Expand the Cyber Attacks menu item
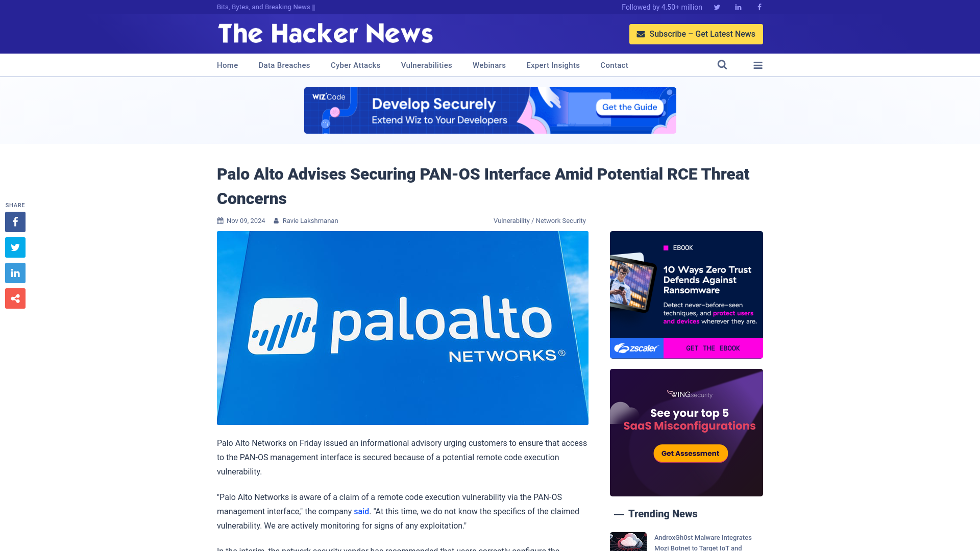 [x=355, y=65]
